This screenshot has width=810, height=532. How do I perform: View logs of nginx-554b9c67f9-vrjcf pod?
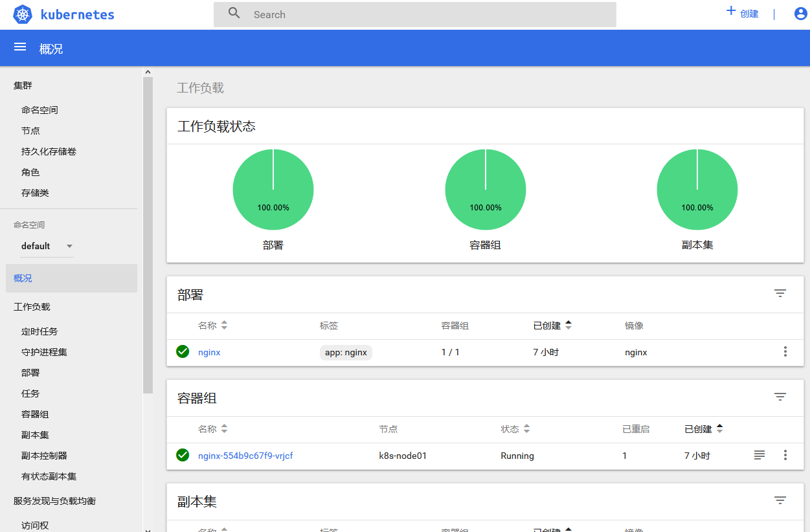coord(759,455)
